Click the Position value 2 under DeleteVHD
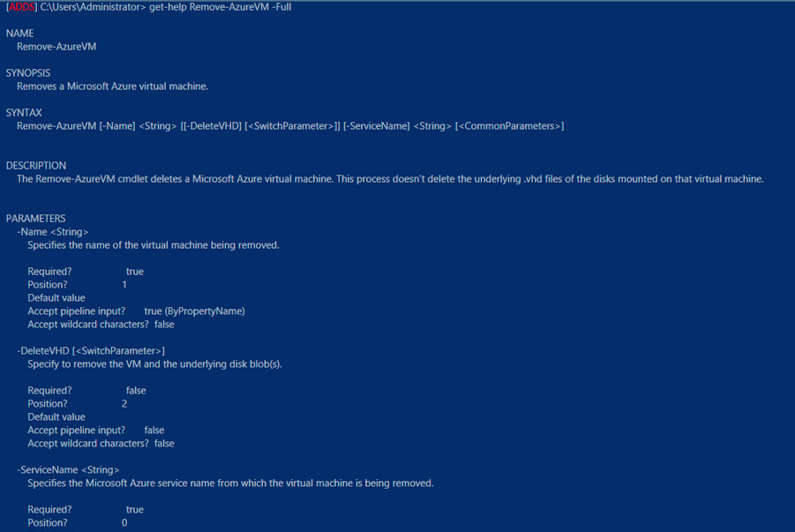The image size is (795, 532). tap(124, 404)
